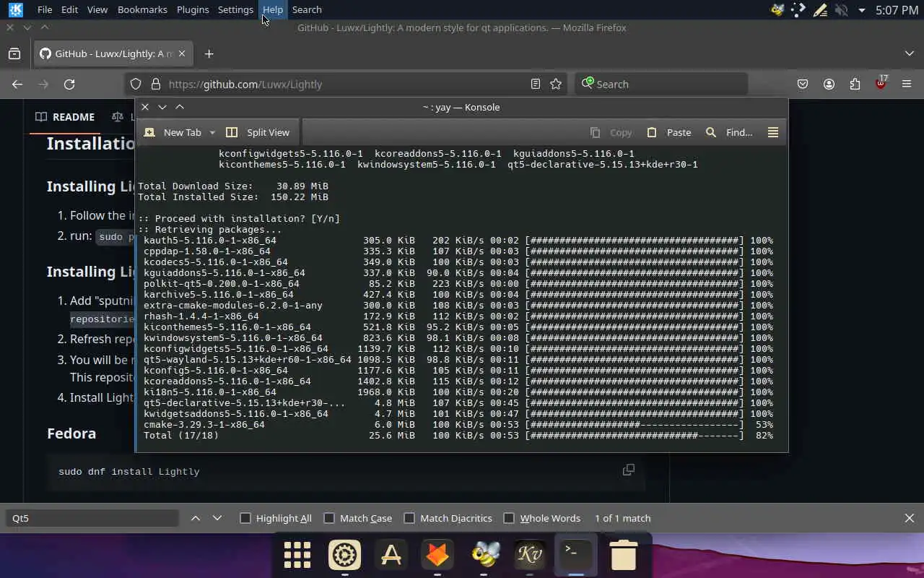Focus the Firefox URL address field
Viewport: 924px width, 578px height.
(x=346, y=84)
